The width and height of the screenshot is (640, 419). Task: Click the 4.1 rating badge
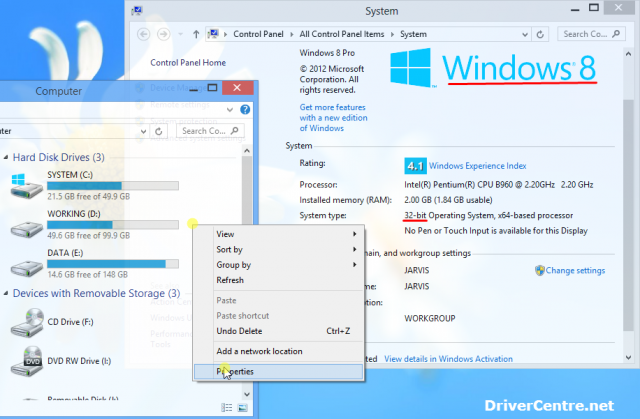[415, 166]
